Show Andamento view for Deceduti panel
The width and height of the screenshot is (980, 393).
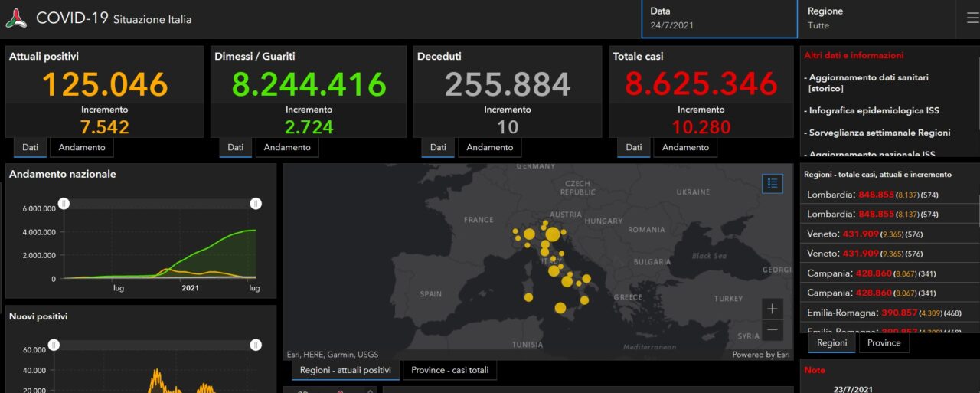[490, 147]
